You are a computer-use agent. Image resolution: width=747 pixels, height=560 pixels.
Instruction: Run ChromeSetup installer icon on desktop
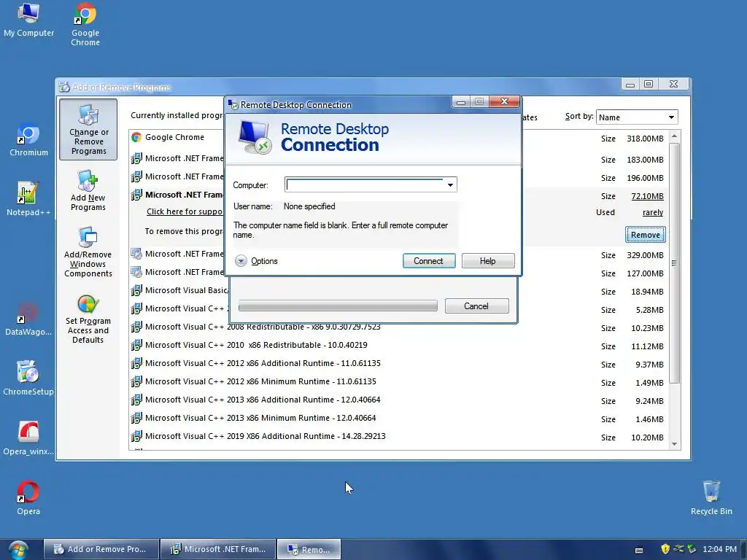[28, 378]
